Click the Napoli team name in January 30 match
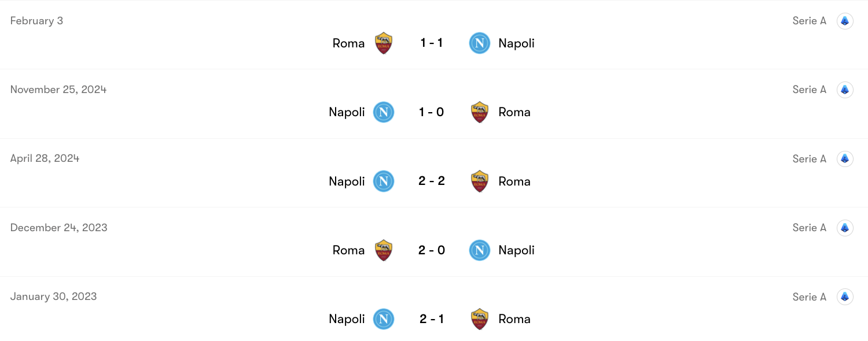The width and height of the screenshot is (868, 341). click(x=347, y=319)
